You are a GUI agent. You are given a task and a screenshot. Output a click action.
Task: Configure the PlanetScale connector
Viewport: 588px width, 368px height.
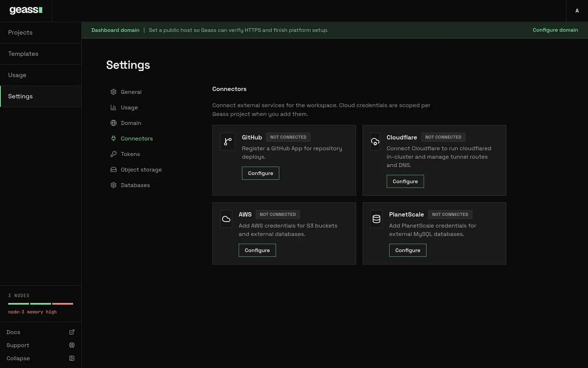point(408,250)
